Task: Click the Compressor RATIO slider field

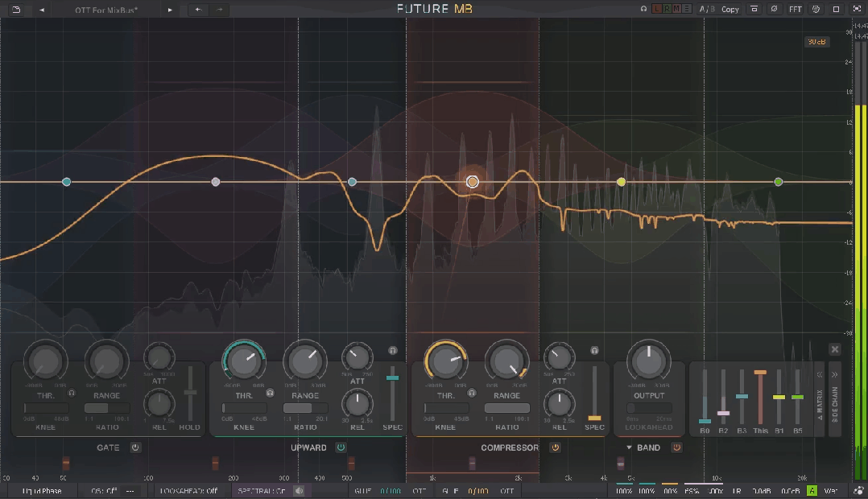Action: coord(507,408)
